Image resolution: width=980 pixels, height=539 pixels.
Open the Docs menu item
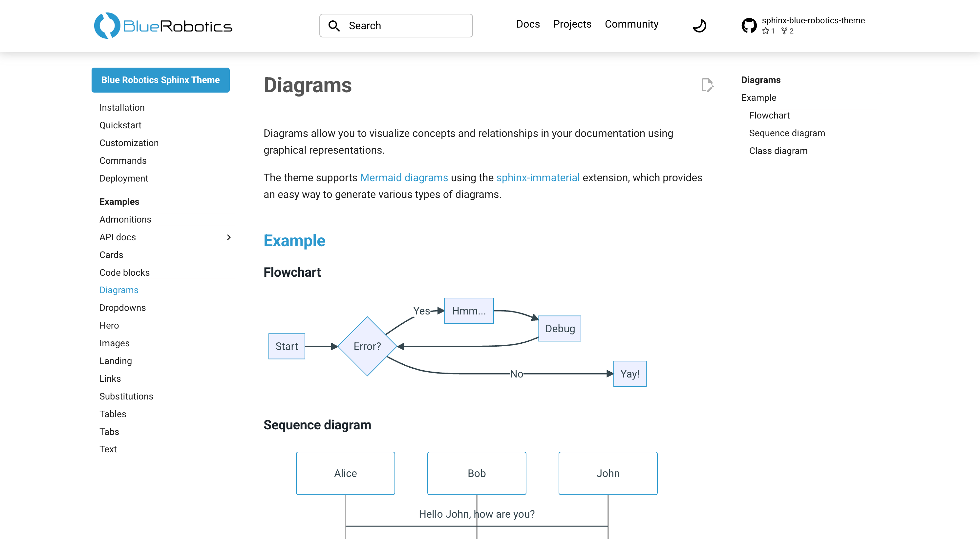pos(528,24)
